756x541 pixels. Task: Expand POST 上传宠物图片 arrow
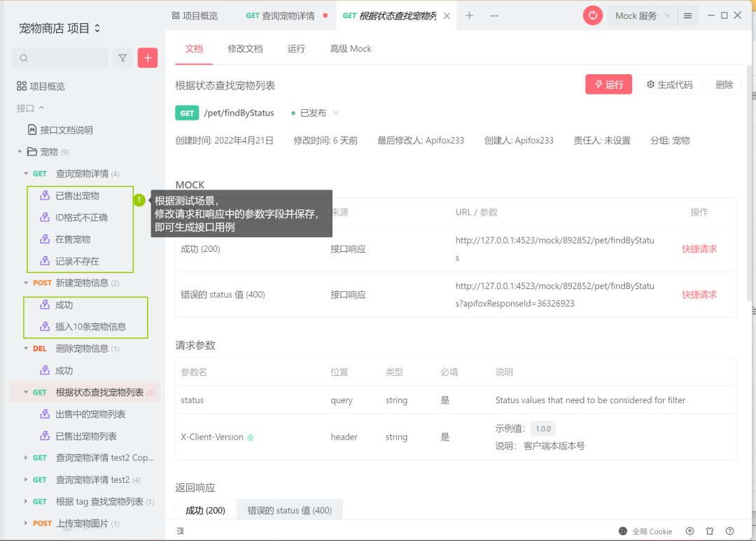tap(26, 524)
